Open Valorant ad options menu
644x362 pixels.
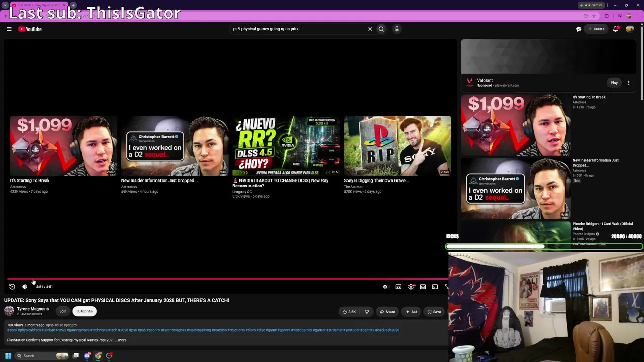click(629, 83)
